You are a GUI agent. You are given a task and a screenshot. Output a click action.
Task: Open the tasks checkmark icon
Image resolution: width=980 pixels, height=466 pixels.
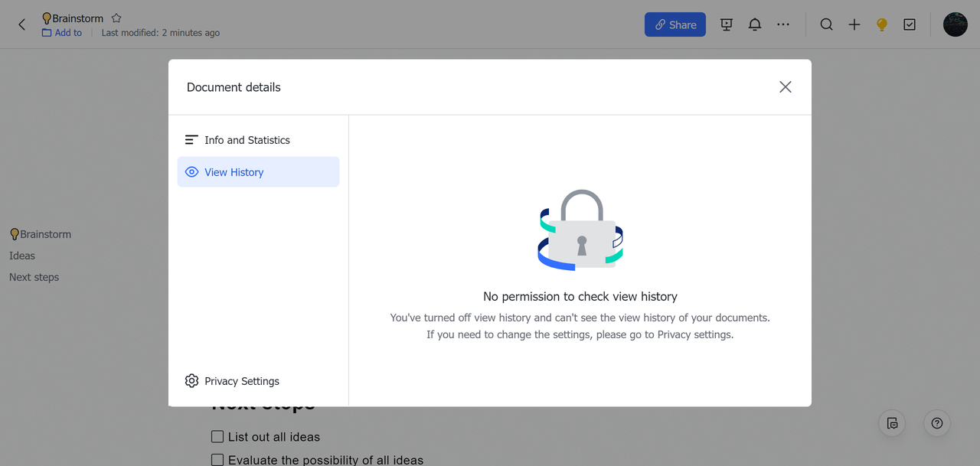[x=910, y=24]
